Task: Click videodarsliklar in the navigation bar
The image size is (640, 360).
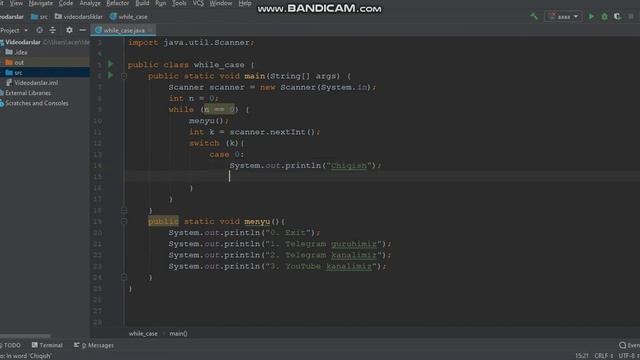Action: point(83,17)
